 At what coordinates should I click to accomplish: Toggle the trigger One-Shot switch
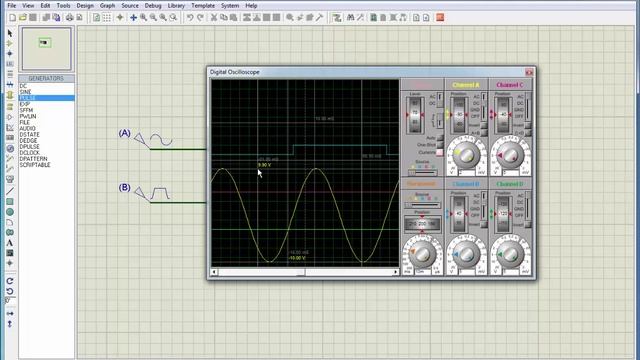(440, 145)
